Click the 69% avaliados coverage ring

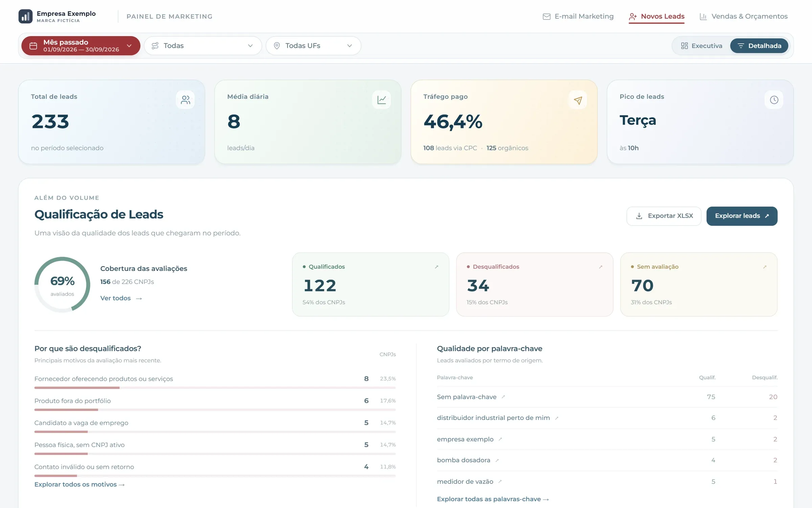point(62,285)
